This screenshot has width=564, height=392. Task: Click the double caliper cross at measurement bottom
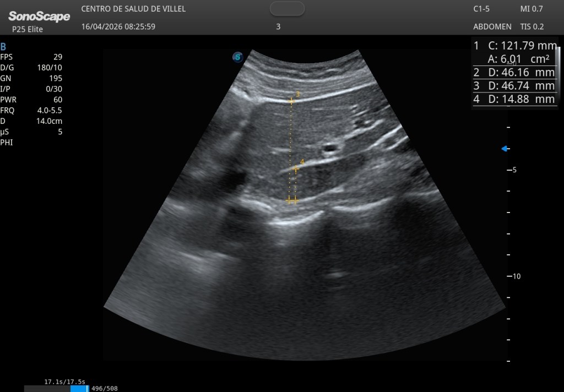coord(292,200)
